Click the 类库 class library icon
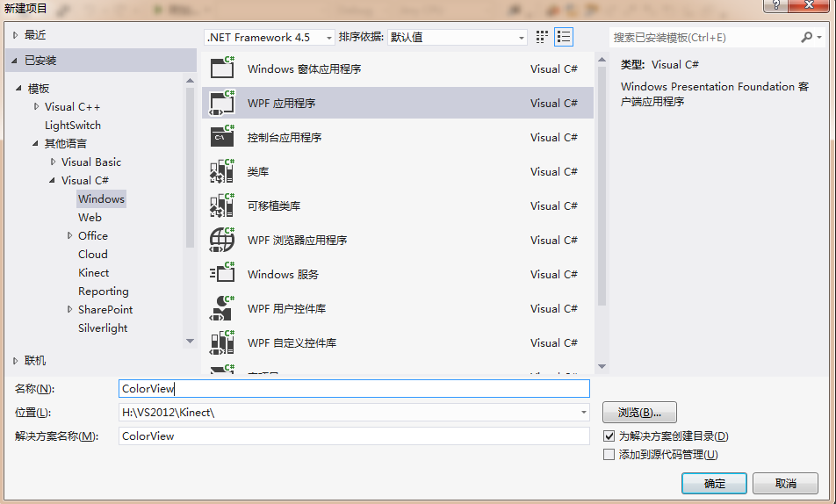This screenshot has width=836, height=504. [222, 170]
